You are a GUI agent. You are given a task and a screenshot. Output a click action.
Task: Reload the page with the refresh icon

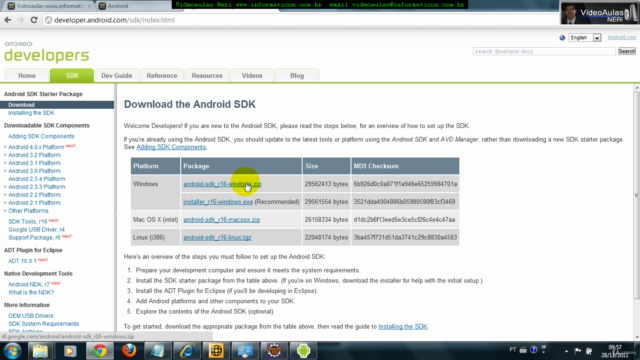tap(34, 20)
